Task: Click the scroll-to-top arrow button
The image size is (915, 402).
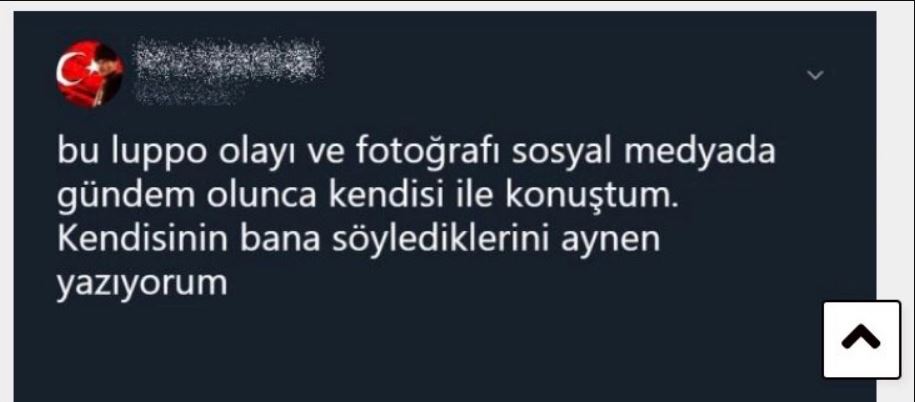Action: pyautogui.click(x=861, y=340)
